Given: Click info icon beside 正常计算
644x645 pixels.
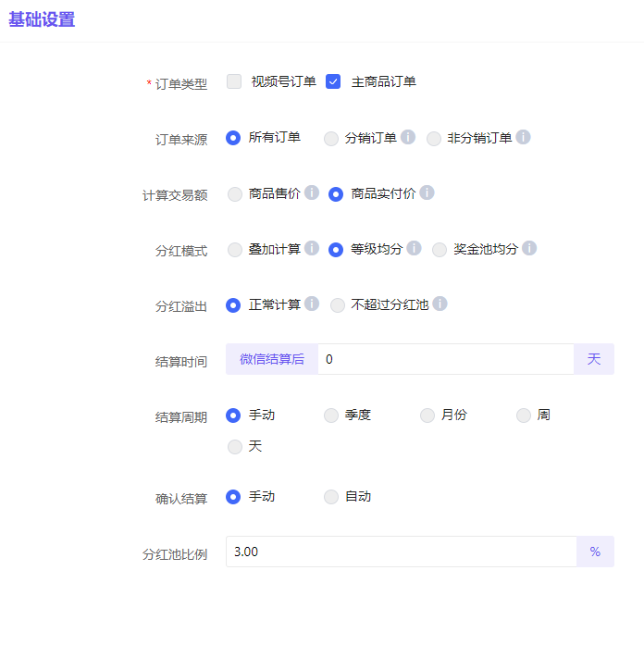Looking at the screenshot, I should [x=312, y=304].
